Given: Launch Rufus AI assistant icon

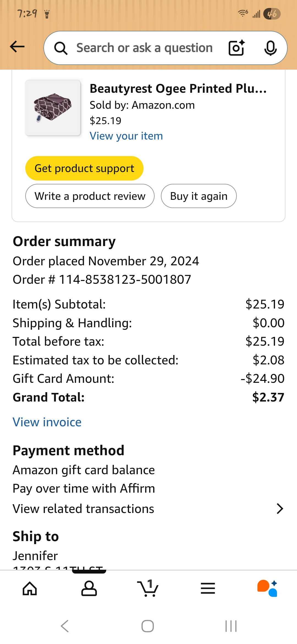Looking at the screenshot, I should (267, 588).
